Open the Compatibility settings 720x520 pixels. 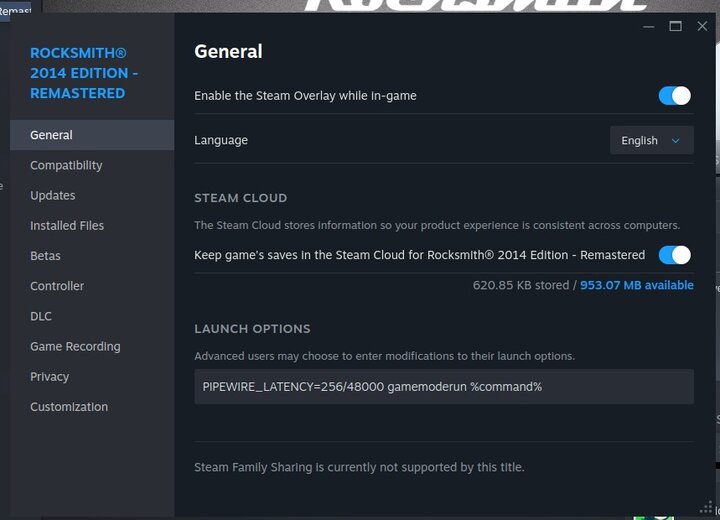coord(66,165)
